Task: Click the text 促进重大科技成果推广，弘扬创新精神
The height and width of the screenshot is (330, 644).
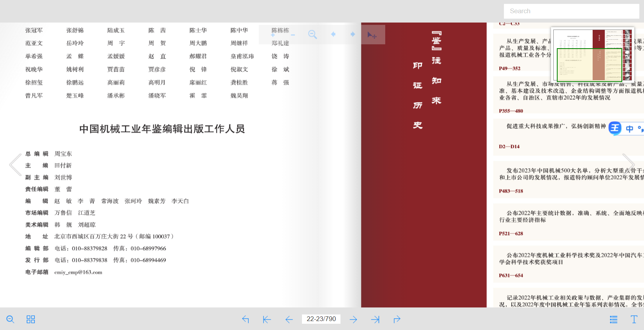Action: point(556,126)
